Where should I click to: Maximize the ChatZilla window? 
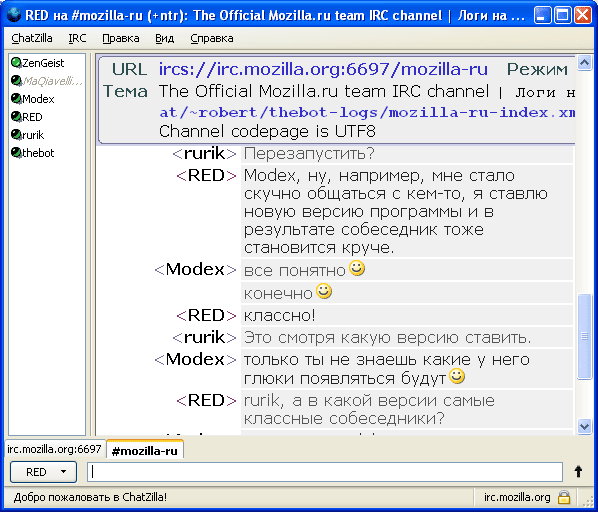(563, 15)
